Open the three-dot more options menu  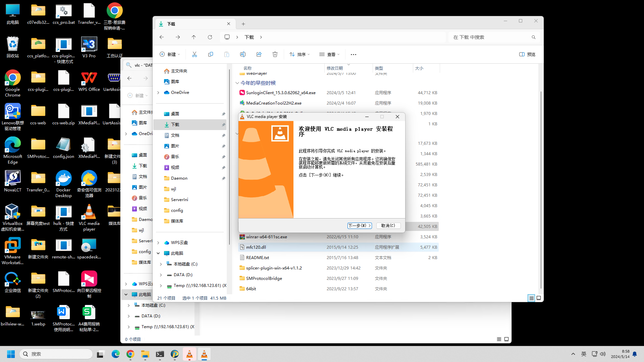click(x=354, y=54)
